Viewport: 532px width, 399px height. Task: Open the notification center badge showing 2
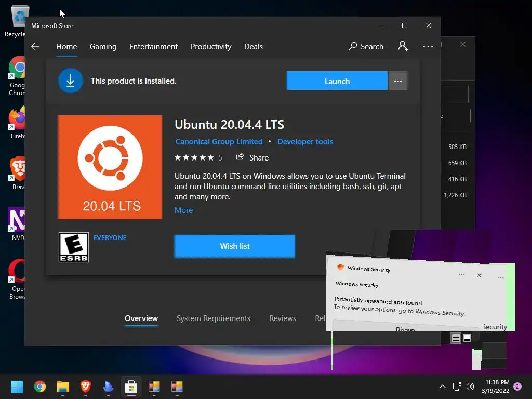click(517, 387)
